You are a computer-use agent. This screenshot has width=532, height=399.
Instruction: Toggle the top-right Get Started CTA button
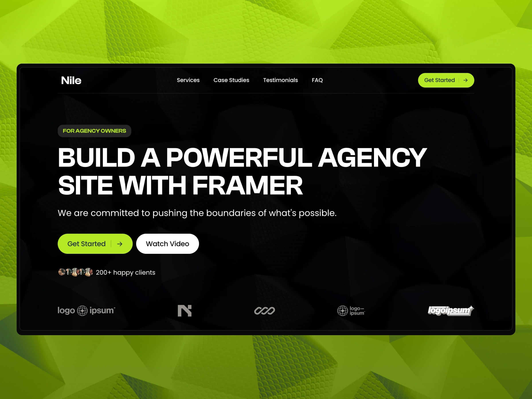tap(445, 80)
